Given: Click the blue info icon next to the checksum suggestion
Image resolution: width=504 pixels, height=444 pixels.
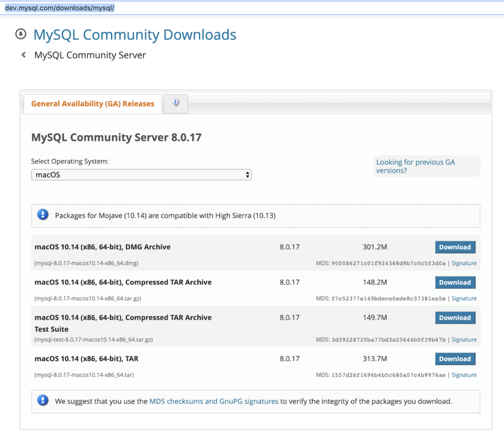Looking at the screenshot, I should click(x=43, y=400).
